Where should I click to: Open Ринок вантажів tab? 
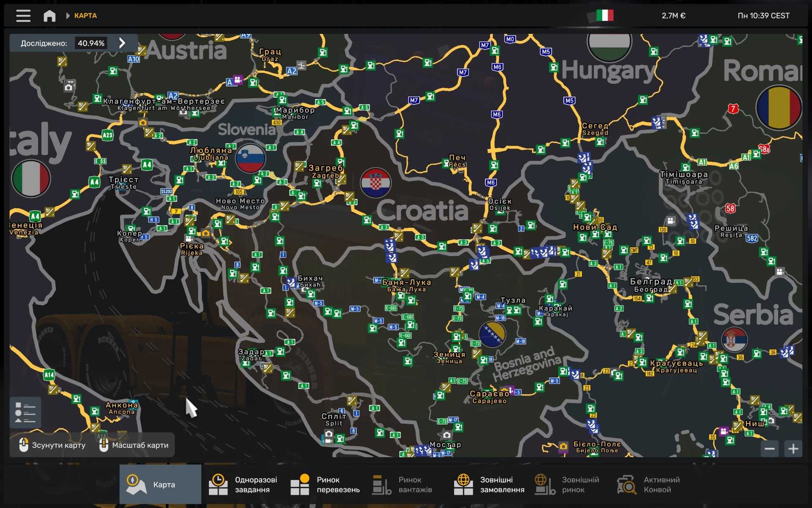[402, 484]
